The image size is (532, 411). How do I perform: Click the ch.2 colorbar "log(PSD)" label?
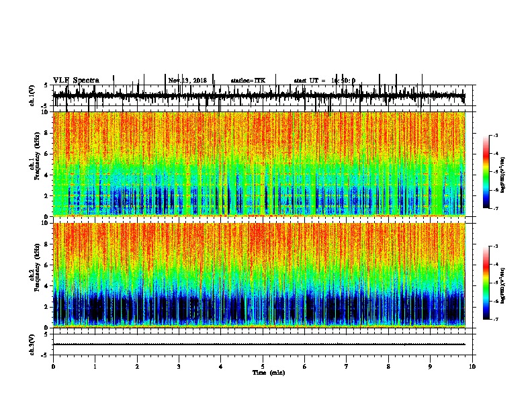[502, 285]
